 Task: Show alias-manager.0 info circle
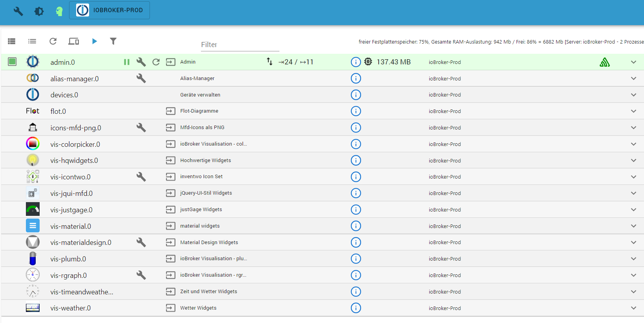point(356,78)
